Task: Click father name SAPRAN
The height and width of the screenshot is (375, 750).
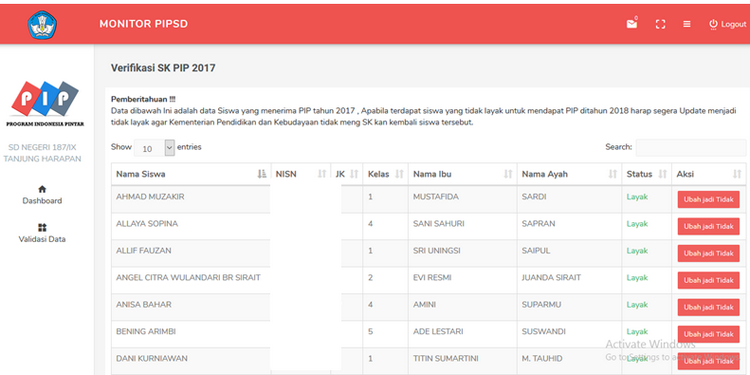Action: coord(539,223)
